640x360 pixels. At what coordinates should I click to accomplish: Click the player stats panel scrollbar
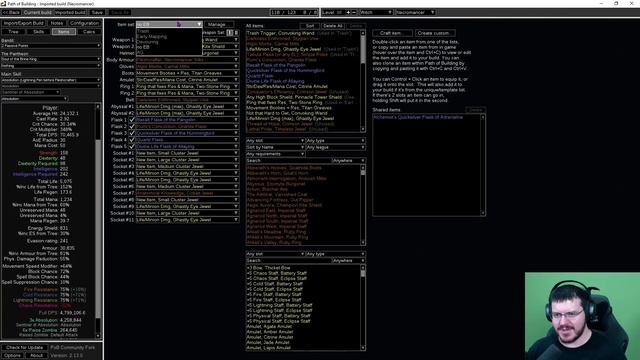(x=98, y=221)
